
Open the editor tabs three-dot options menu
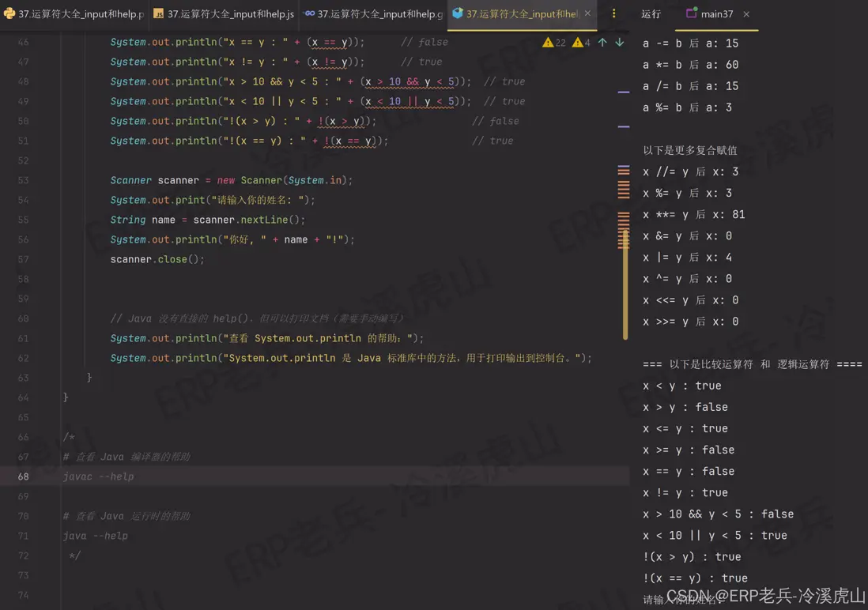click(x=613, y=14)
